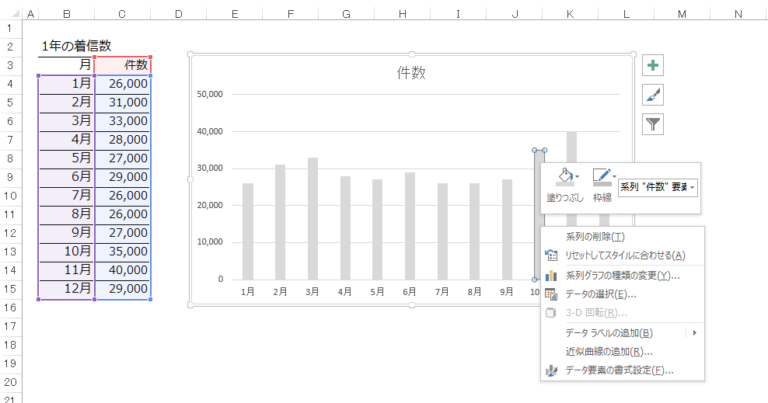Expand the 枠線 outline dropdown arrow

(614, 178)
